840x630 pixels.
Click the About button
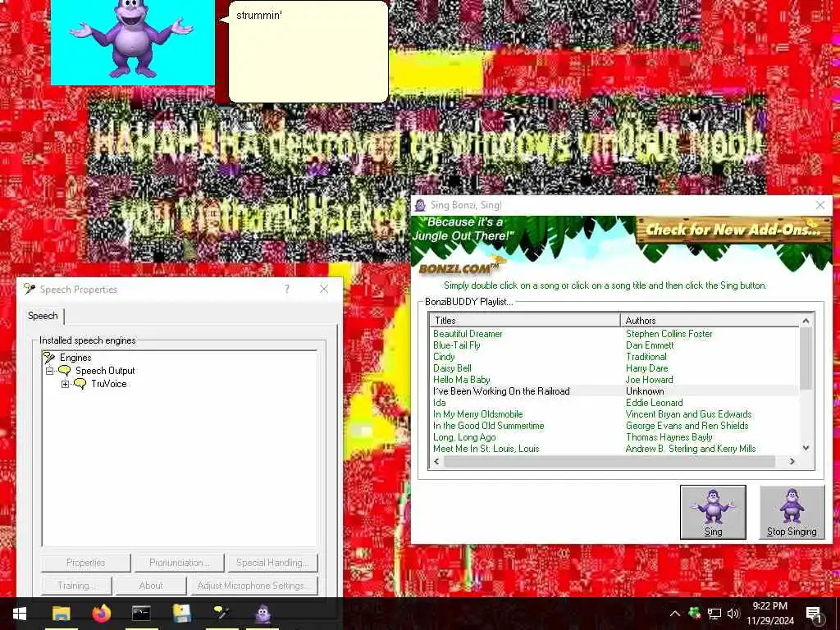[151, 586]
